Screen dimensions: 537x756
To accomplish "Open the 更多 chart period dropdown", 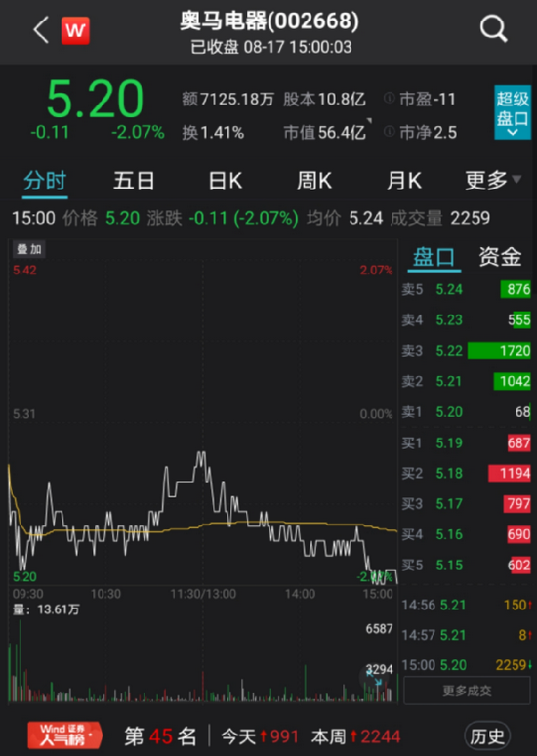I will 493,181.
